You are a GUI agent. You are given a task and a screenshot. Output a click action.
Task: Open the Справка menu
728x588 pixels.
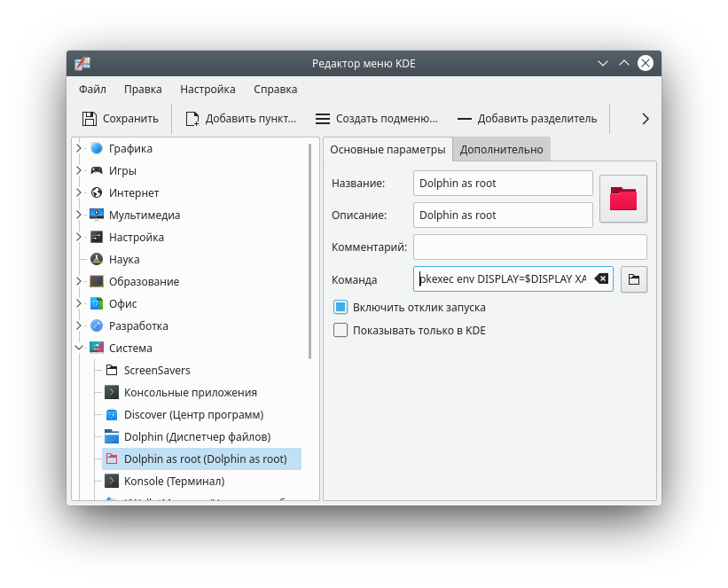(x=275, y=90)
